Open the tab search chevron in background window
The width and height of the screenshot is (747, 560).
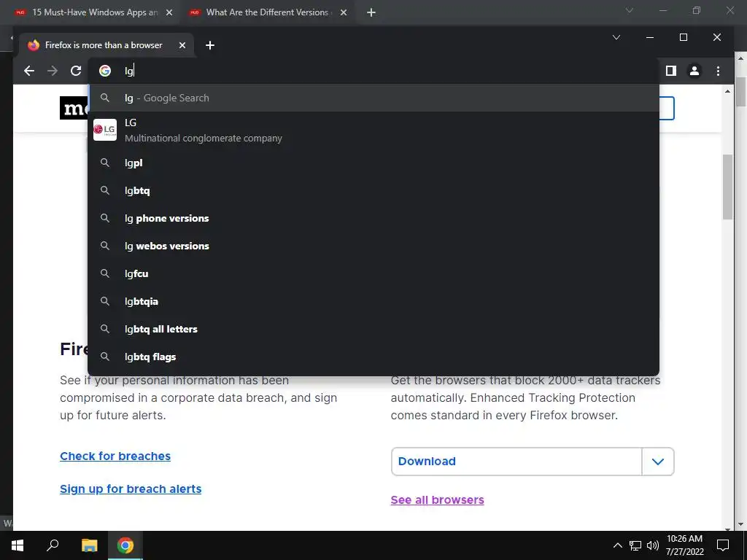630,10
